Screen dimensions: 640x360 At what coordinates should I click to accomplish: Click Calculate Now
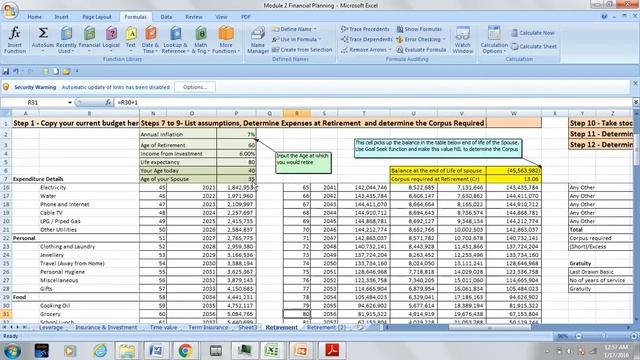(x=533, y=33)
